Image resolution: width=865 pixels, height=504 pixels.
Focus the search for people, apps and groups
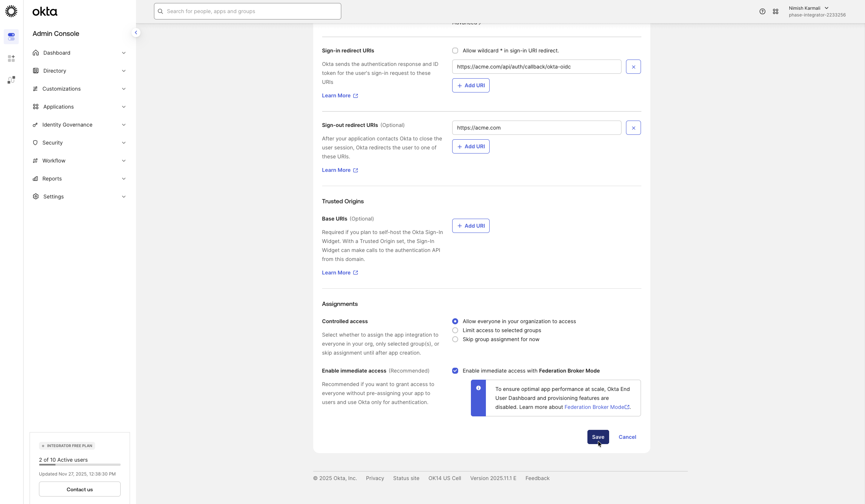[x=247, y=11]
